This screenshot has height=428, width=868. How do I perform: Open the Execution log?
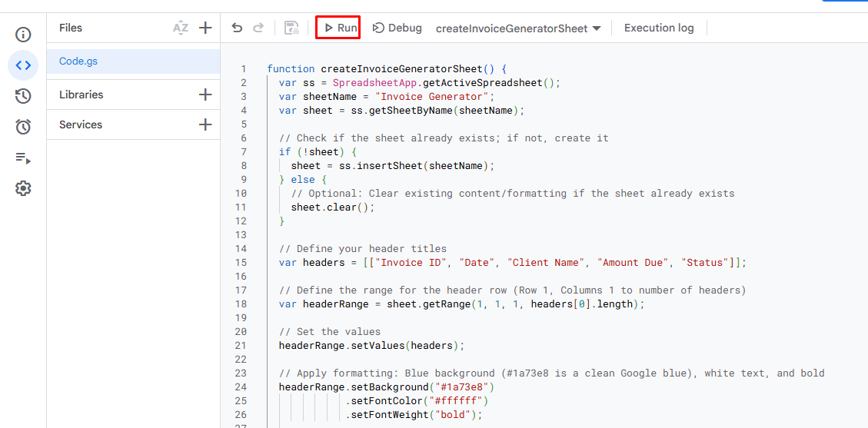(659, 28)
